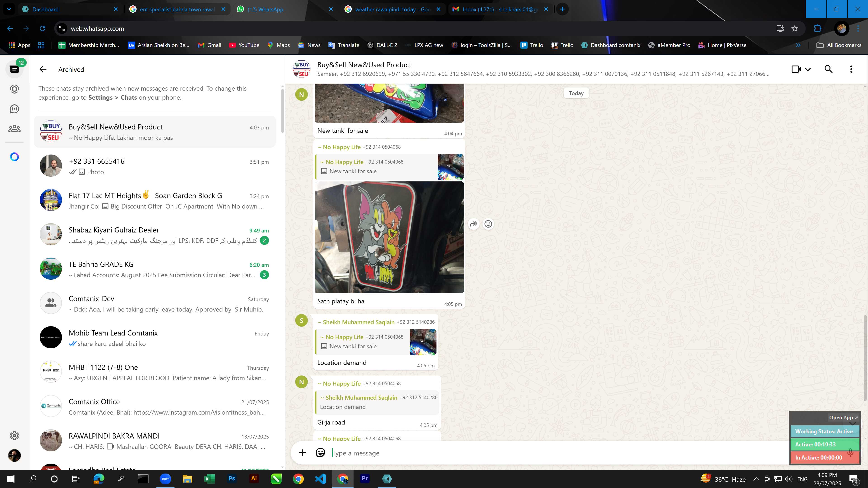Open the Dashboard comtanix bookmark

click(611, 45)
